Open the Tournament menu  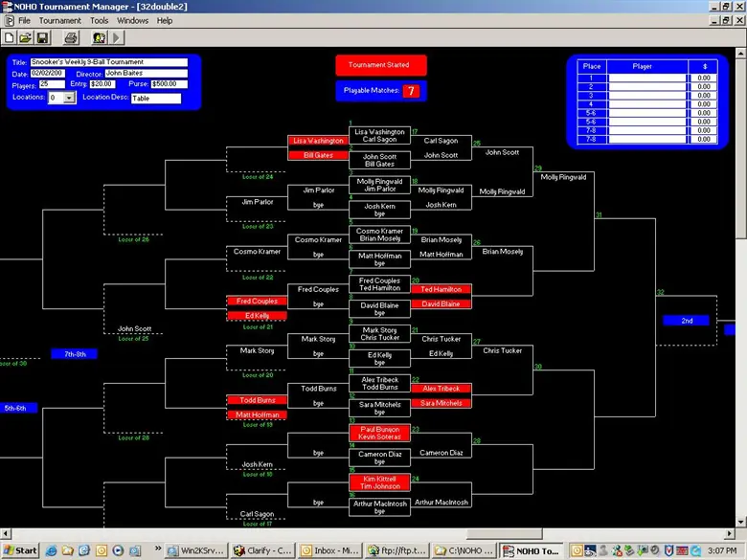tap(60, 20)
